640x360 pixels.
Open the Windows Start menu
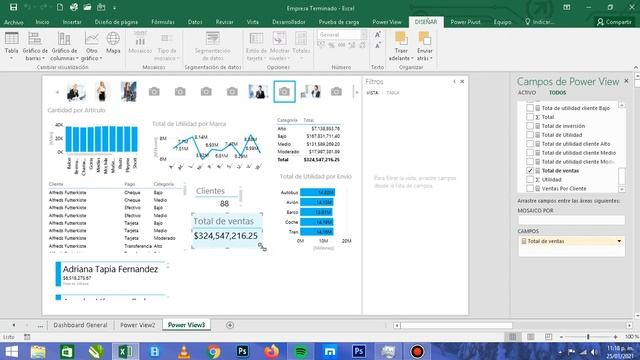[x=11, y=351]
